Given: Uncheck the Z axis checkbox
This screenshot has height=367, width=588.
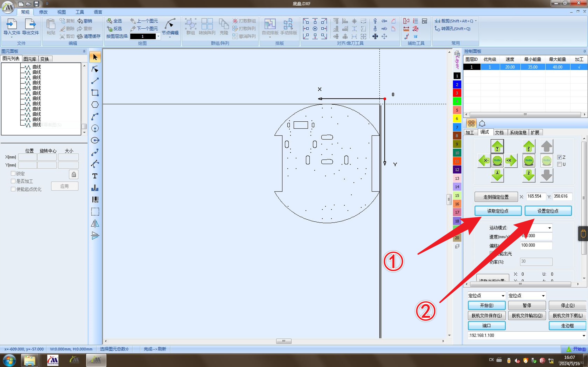Looking at the screenshot, I should (559, 157).
